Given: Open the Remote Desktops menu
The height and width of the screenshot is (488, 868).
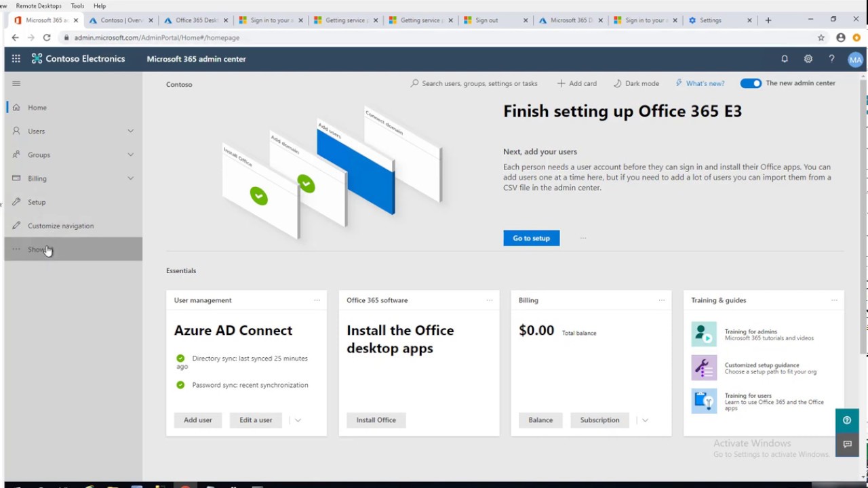Looking at the screenshot, I should click(x=39, y=6).
